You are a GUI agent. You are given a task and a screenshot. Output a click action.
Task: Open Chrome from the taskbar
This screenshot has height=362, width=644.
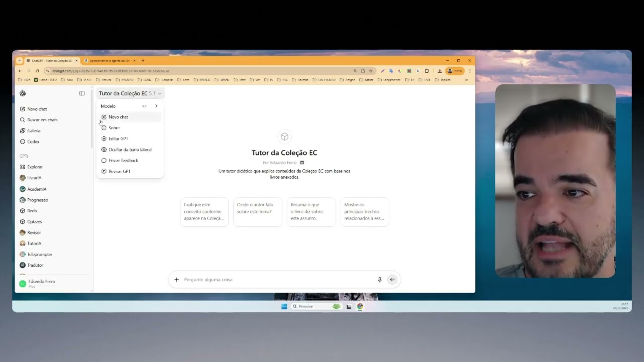pyautogui.click(x=360, y=306)
